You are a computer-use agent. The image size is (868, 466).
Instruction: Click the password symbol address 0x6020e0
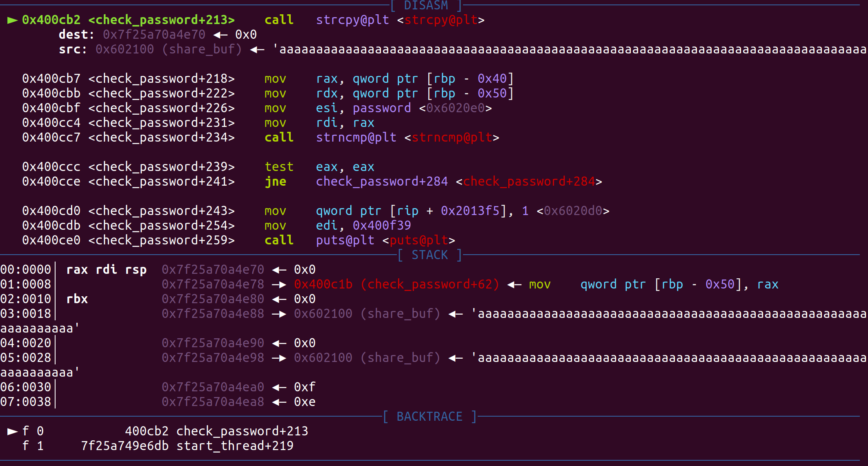point(455,108)
